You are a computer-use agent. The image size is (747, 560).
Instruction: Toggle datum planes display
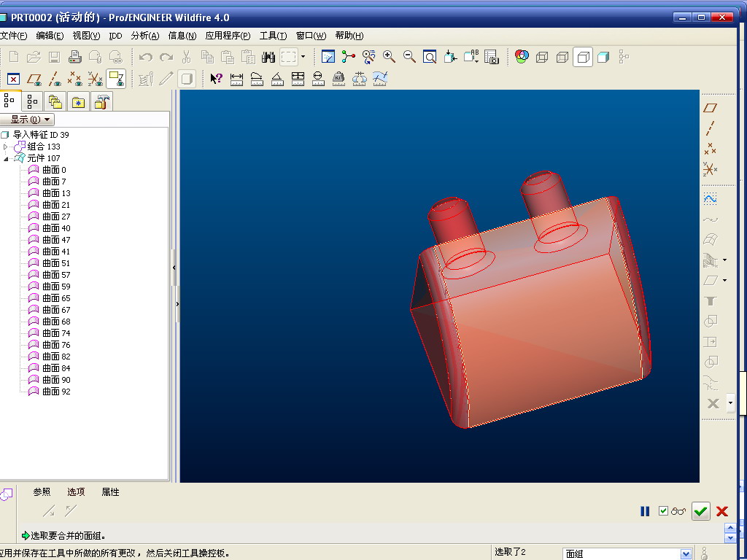coord(34,79)
